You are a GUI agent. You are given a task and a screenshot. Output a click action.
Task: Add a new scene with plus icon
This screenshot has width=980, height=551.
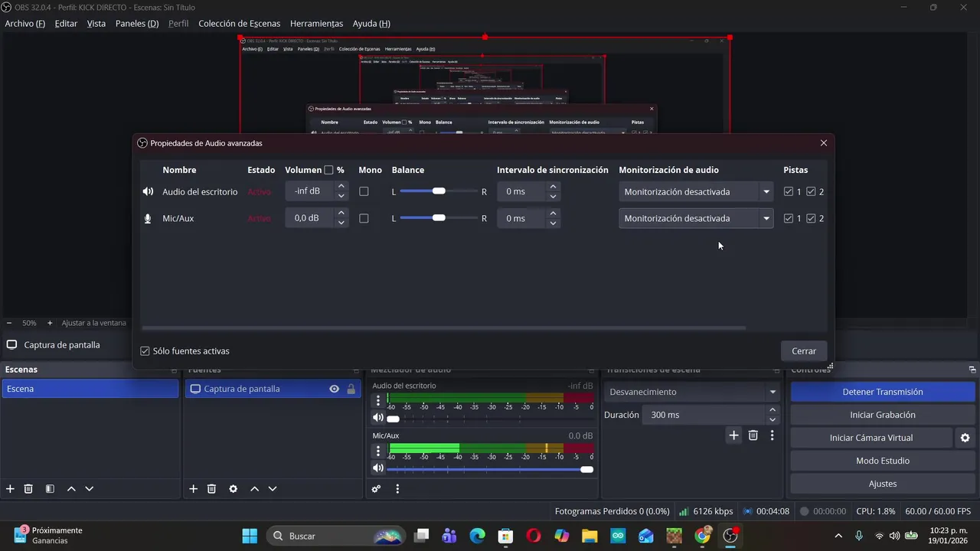point(10,489)
